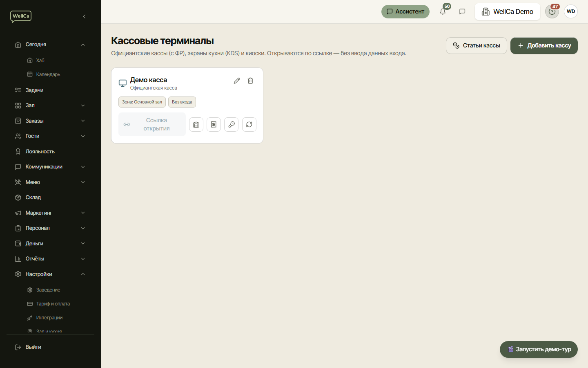Expand Персонал in sidebar
This screenshot has height=368, width=588.
coord(51,228)
